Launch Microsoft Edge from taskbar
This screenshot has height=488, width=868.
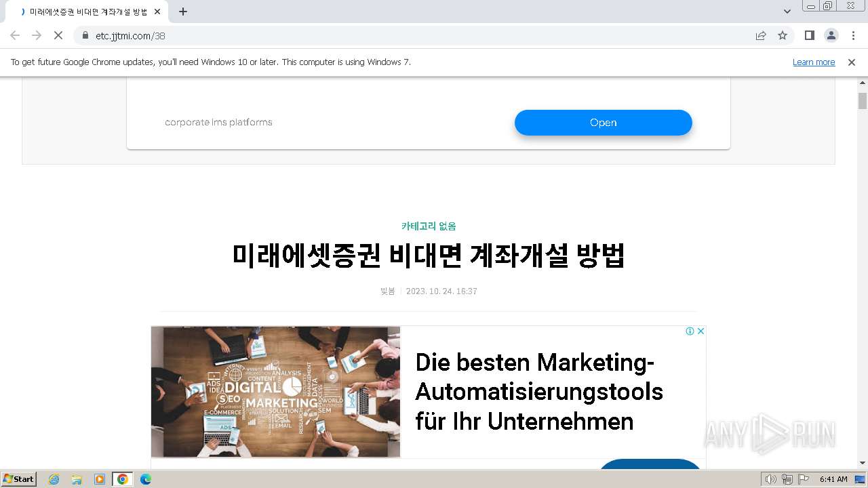click(145, 479)
